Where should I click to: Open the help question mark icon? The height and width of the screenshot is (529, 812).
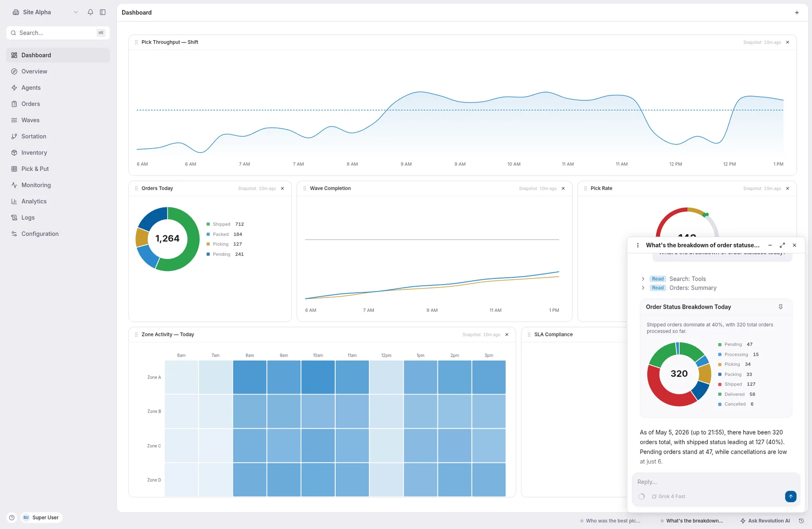(12, 518)
